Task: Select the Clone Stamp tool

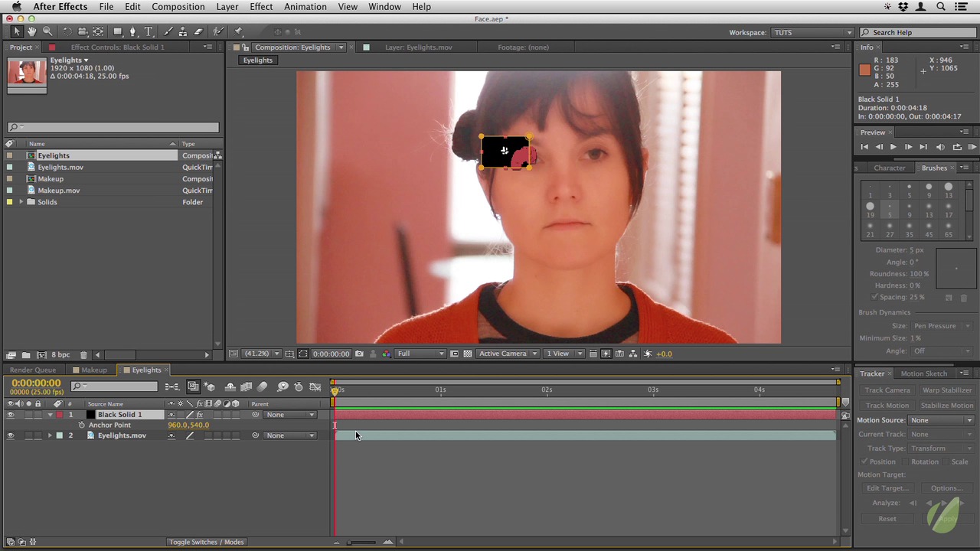Action: (x=182, y=31)
